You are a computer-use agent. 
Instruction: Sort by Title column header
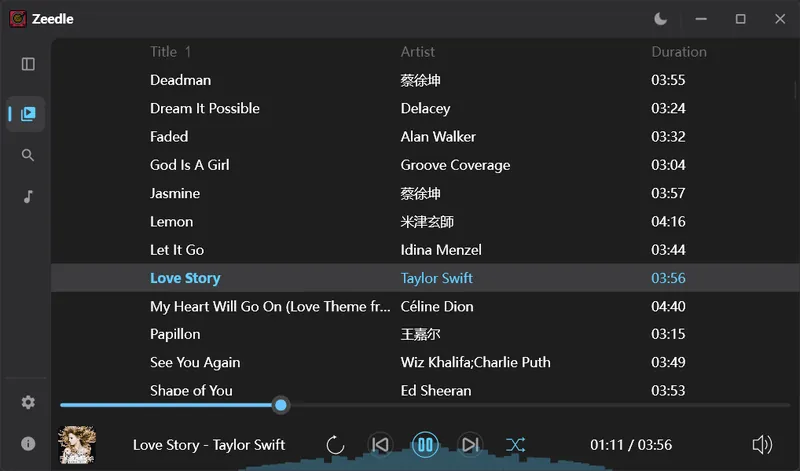point(163,52)
